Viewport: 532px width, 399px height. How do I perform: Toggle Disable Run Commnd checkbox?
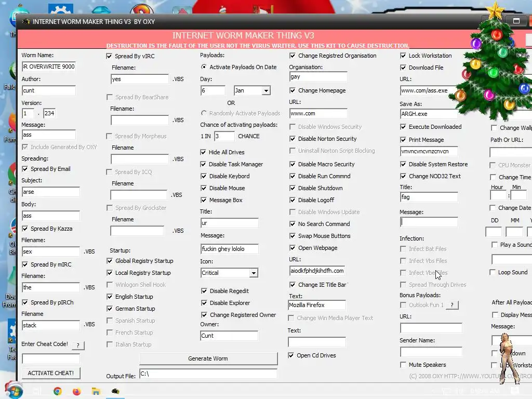coord(292,176)
